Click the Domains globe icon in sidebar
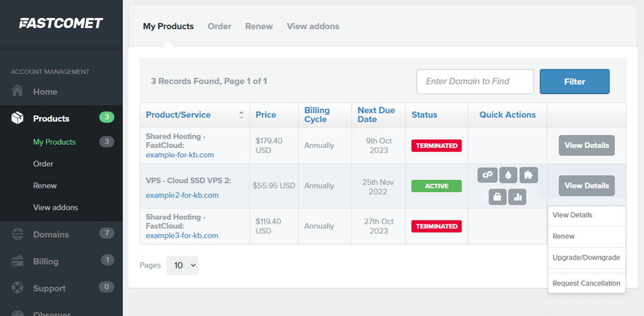Image resolution: width=644 pixels, height=316 pixels. pos(17,234)
